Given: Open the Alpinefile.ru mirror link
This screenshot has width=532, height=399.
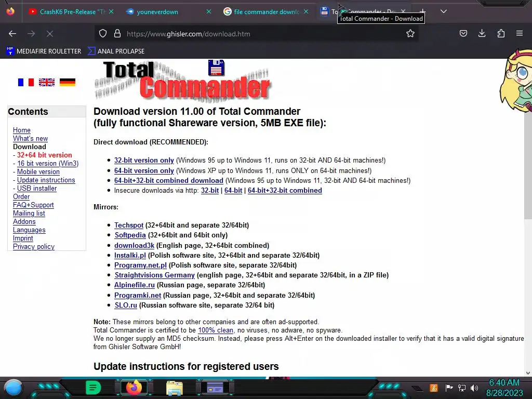Looking at the screenshot, I should point(135,285).
